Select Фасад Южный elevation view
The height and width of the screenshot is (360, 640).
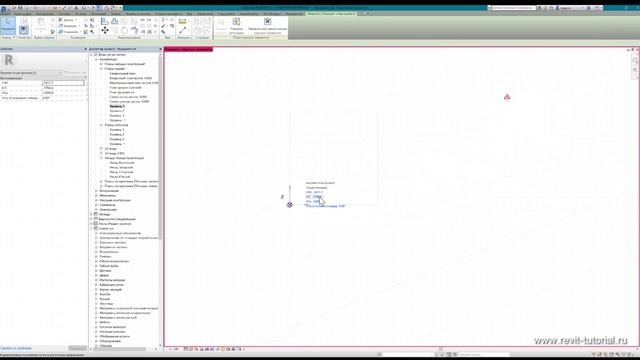click(120, 177)
